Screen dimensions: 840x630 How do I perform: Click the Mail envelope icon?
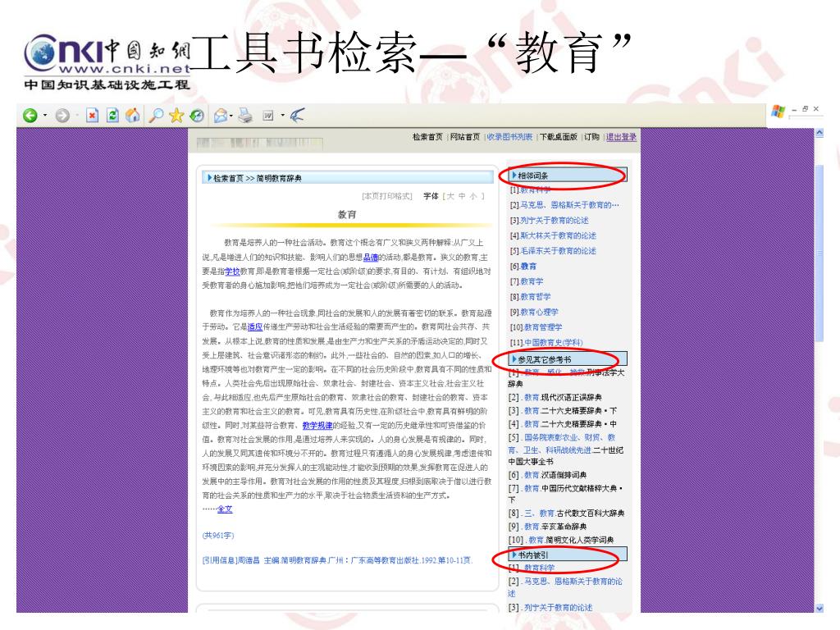(220, 115)
